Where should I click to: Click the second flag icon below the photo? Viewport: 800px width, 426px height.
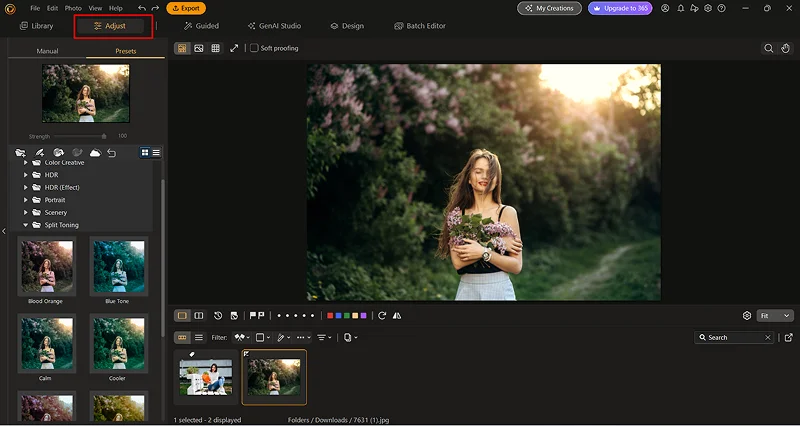pyautogui.click(x=261, y=316)
